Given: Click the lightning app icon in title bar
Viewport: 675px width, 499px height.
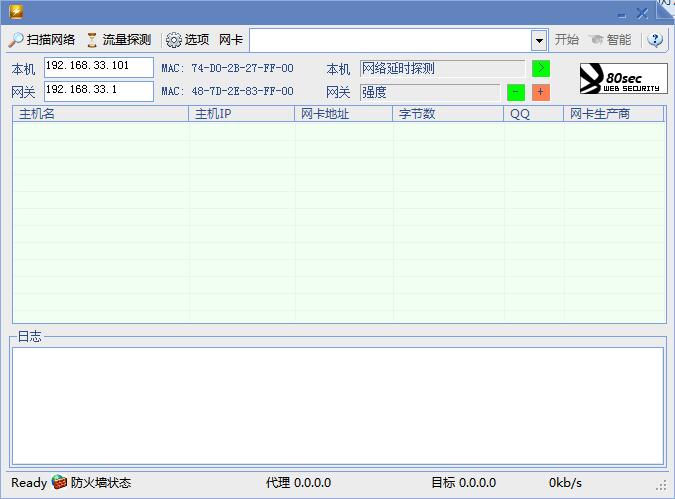Looking at the screenshot, I should click(16, 13).
